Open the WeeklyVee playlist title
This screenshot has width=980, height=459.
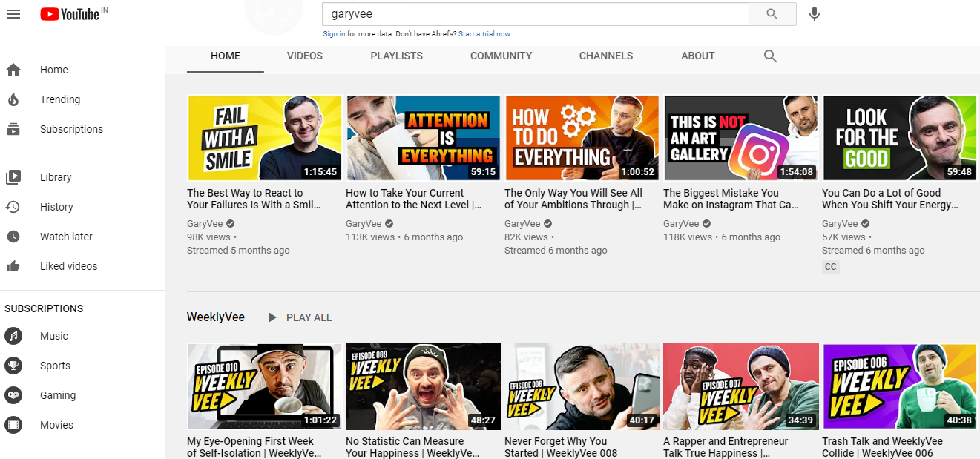216,317
